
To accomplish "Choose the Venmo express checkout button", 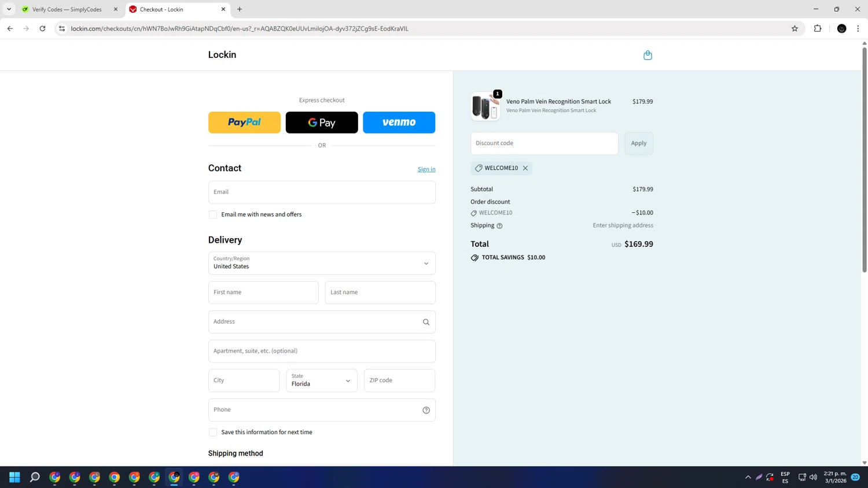I will click(399, 123).
